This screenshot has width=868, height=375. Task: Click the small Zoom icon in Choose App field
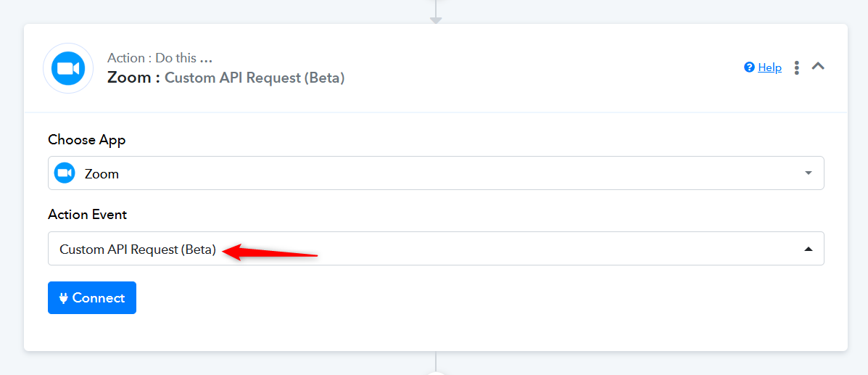[x=65, y=173]
